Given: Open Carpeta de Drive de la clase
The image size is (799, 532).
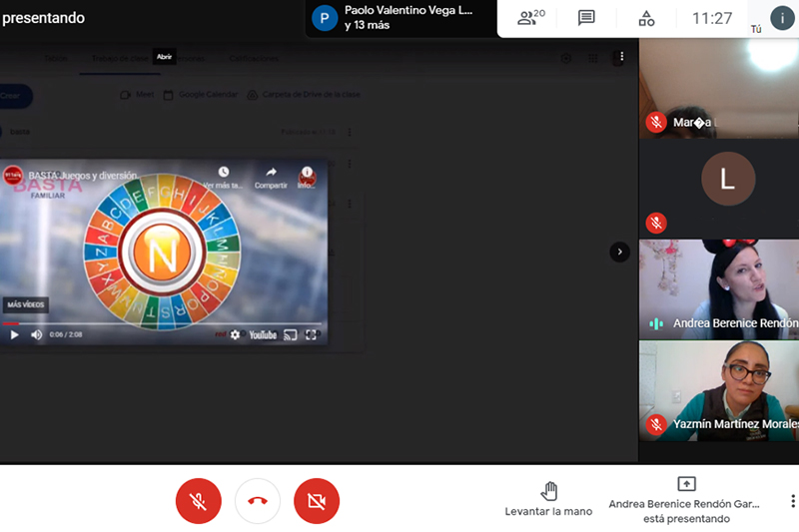Looking at the screenshot, I should tap(304, 95).
